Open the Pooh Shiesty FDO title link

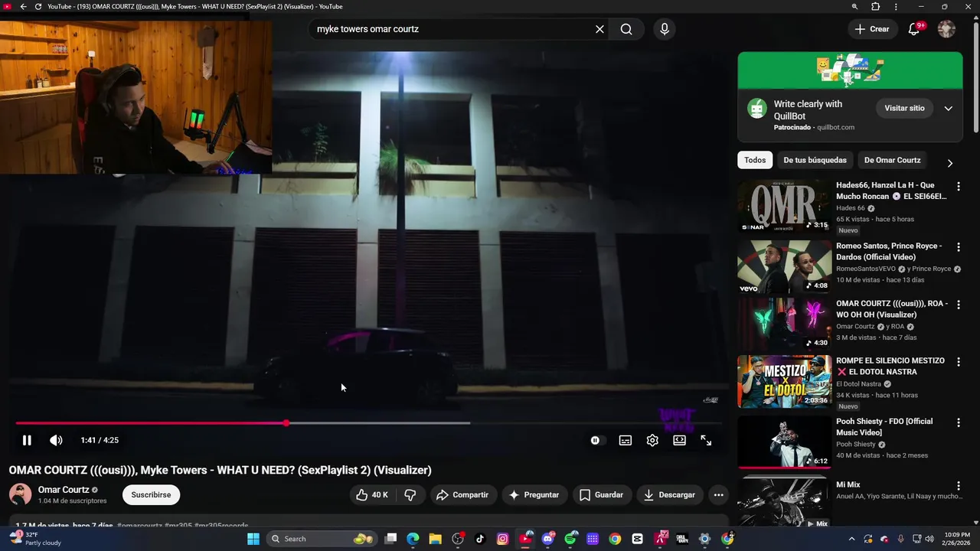[884, 427]
